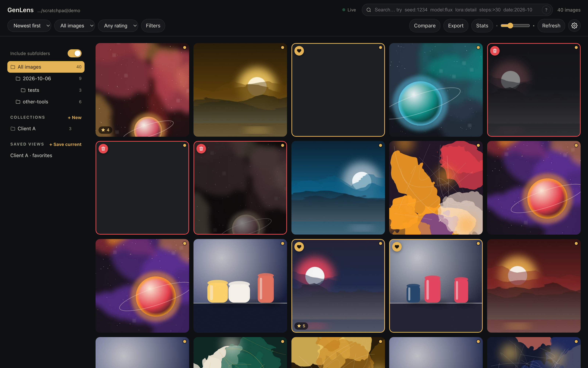Click the trash badge on the blank dark thumbnail
Viewport: 588px width, 368px height.
[x=103, y=149]
